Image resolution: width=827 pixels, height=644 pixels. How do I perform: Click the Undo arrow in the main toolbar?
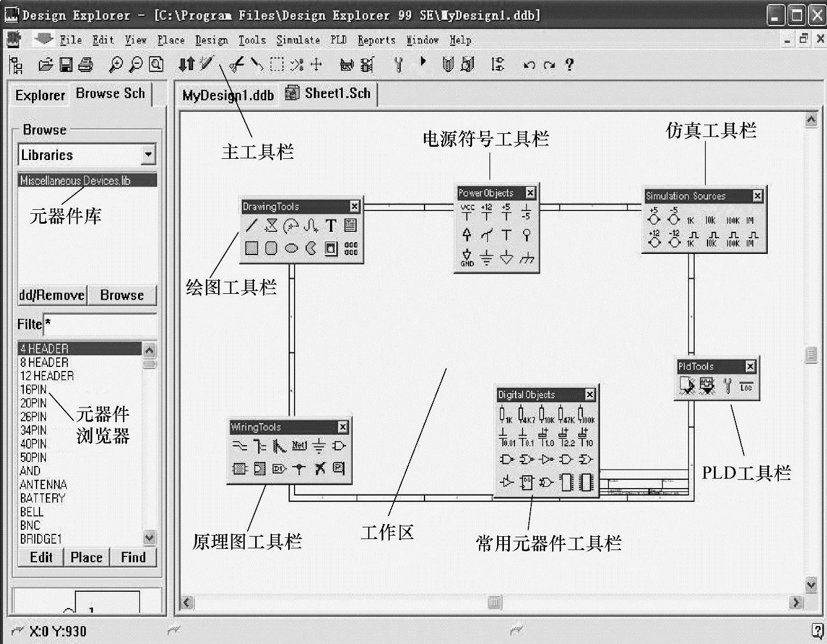[529, 65]
